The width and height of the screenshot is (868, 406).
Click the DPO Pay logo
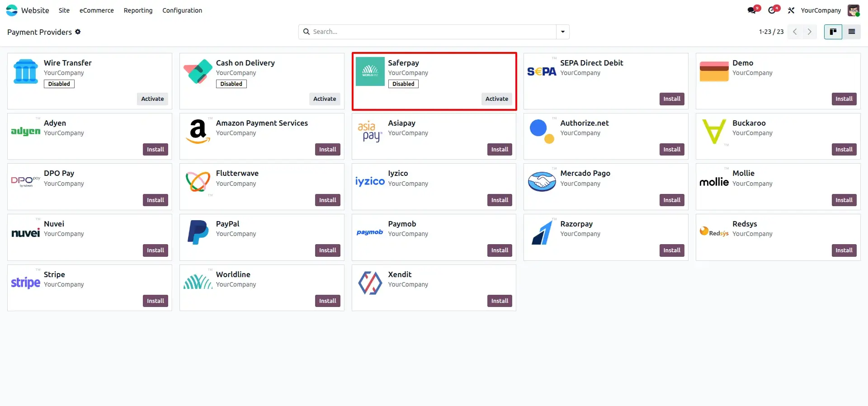pos(26,181)
